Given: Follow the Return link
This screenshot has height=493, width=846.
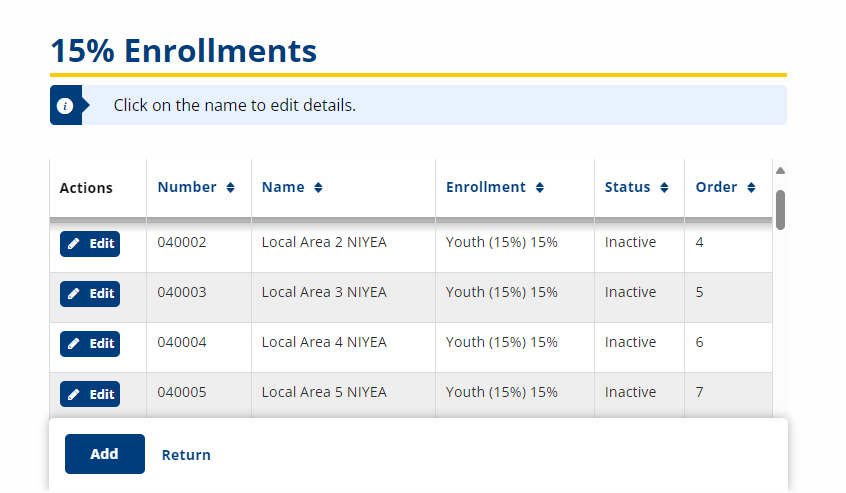Looking at the screenshot, I should [x=186, y=455].
